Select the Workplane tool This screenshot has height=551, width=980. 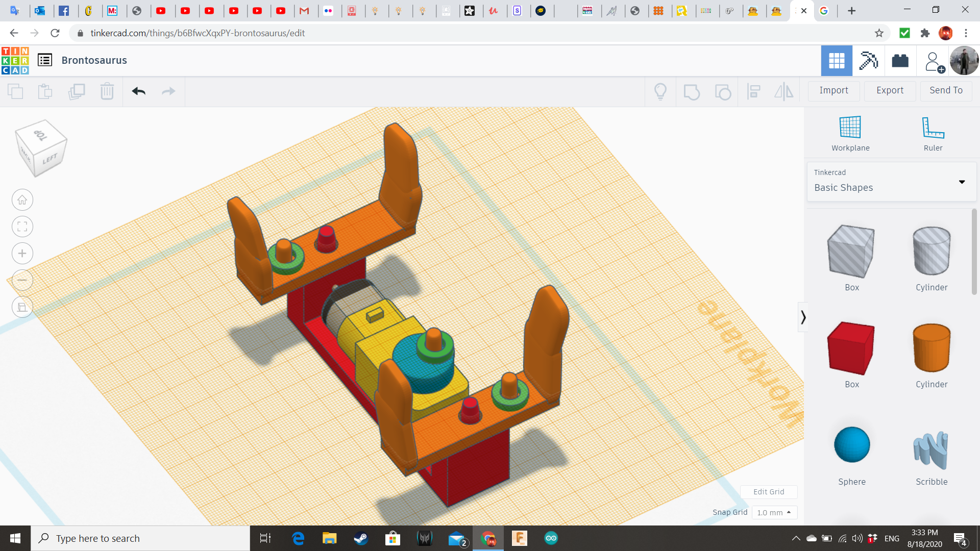point(849,133)
